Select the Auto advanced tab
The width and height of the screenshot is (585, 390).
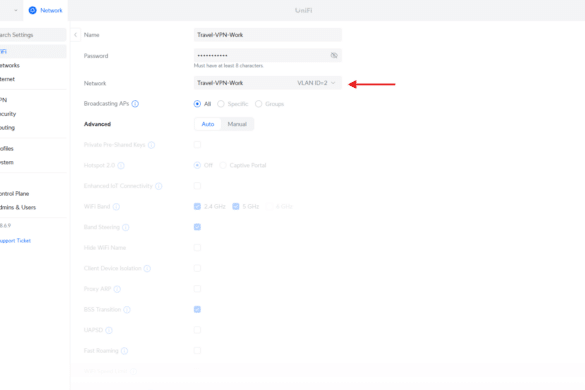208,124
